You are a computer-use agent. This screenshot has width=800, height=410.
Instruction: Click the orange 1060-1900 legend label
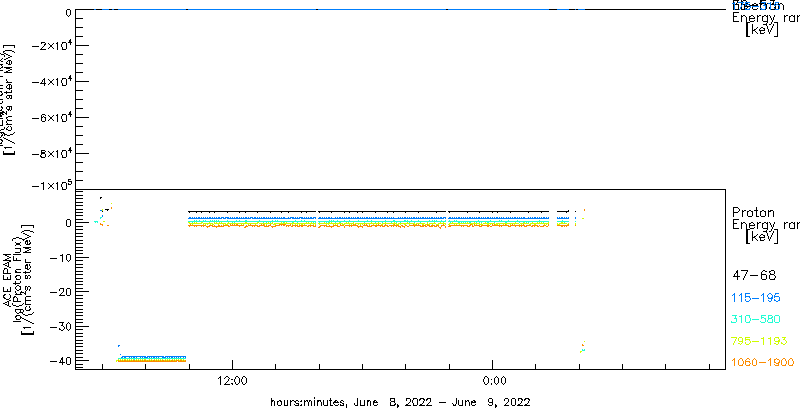tap(763, 363)
